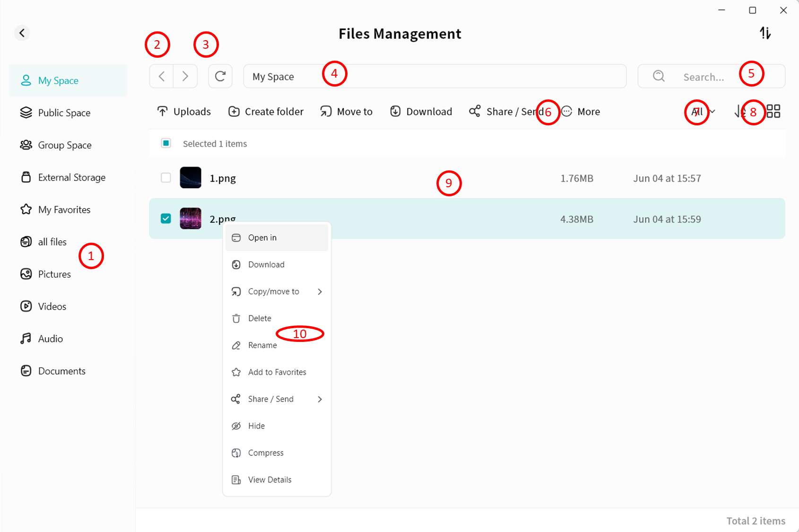This screenshot has width=799, height=532.
Task: Tick the checkbox for 1.png
Action: pos(166,178)
